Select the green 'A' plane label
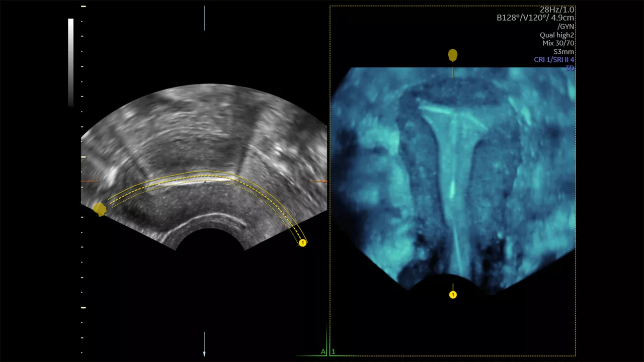Screen dimensions: 644x362 coord(323,351)
